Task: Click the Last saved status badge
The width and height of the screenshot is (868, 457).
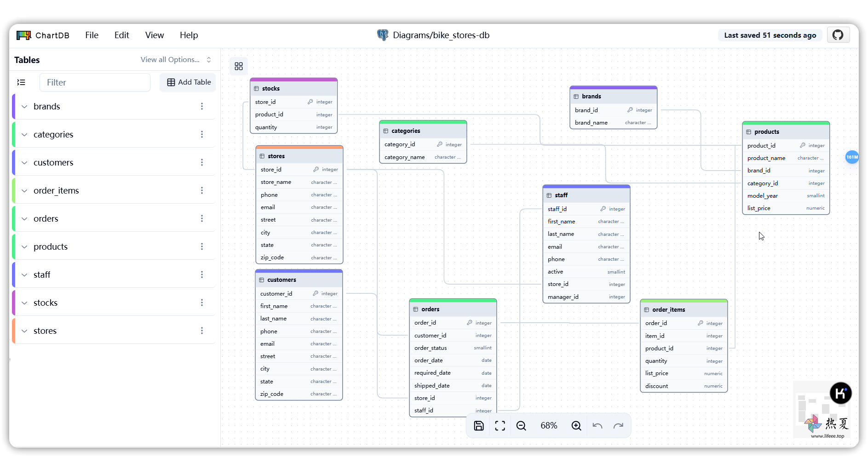Action: 770,35
